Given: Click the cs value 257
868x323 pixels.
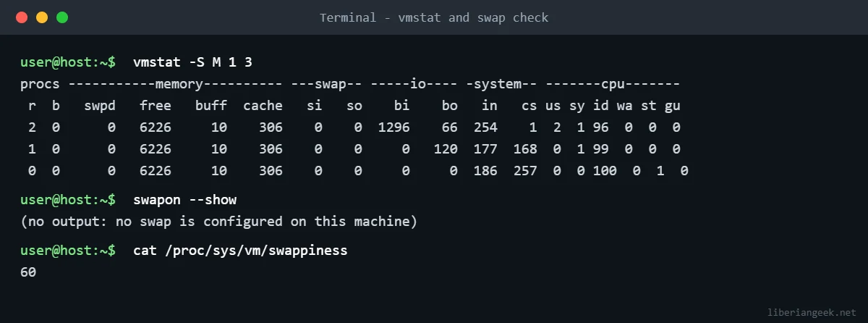Looking at the screenshot, I should (525, 171).
